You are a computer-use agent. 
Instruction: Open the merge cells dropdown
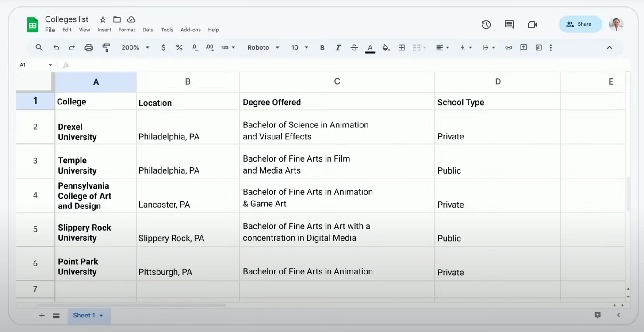tap(419, 47)
